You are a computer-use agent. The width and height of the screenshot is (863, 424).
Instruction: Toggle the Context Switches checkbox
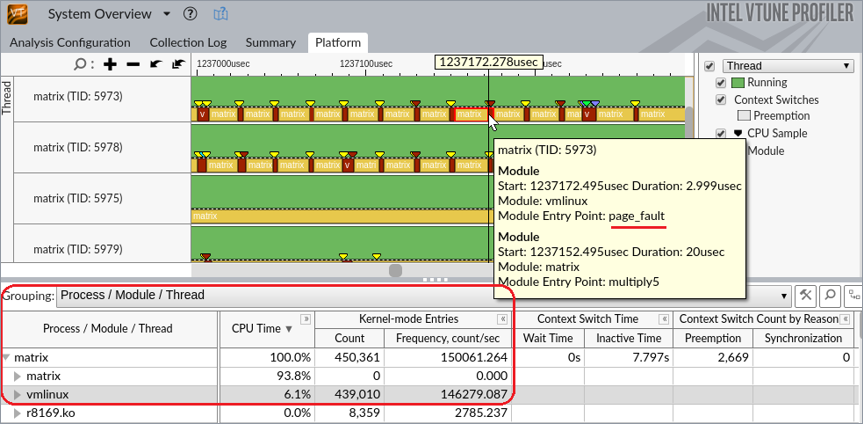(x=722, y=100)
